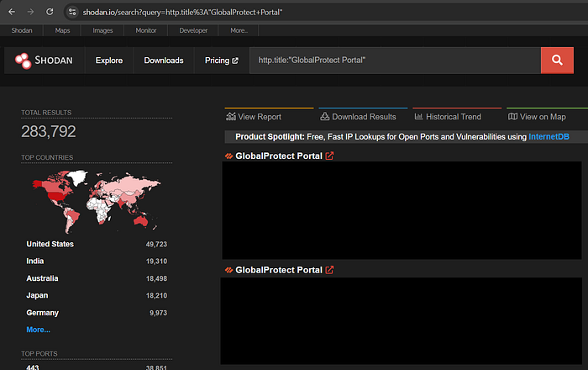This screenshot has height=370, width=588.
Task: Click the Shodan logo
Action: pyautogui.click(x=44, y=61)
